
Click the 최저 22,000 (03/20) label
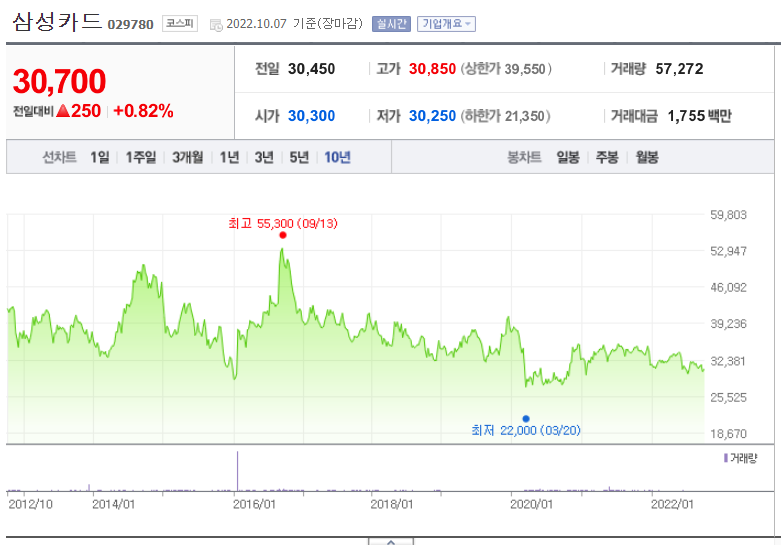(x=526, y=430)
